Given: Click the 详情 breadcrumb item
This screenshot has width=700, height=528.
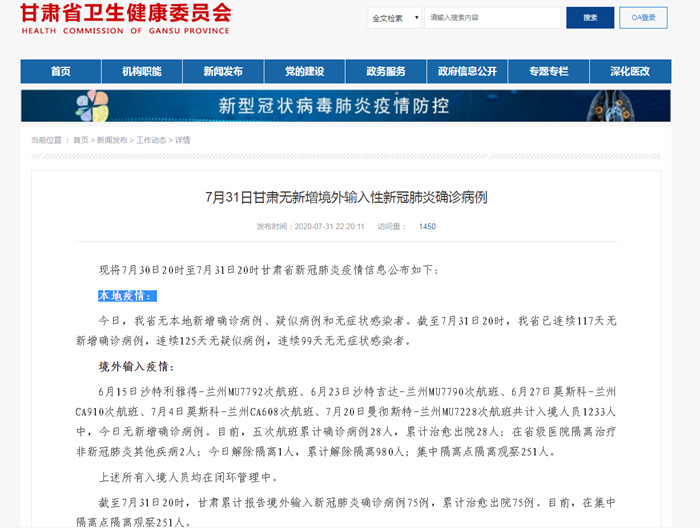Looking at the screenshot, I should click(x=183, y=140).
